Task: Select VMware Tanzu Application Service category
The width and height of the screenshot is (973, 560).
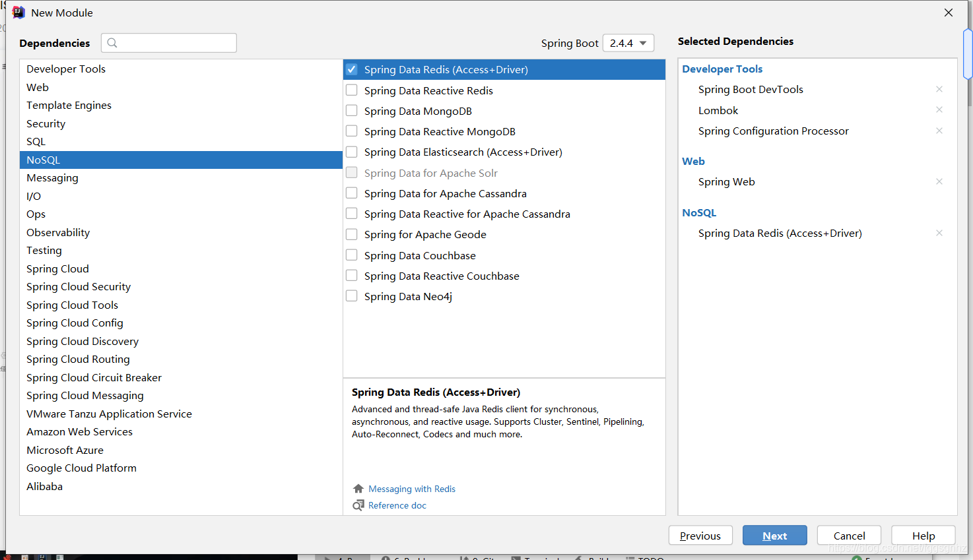Action: click(181, 414)
